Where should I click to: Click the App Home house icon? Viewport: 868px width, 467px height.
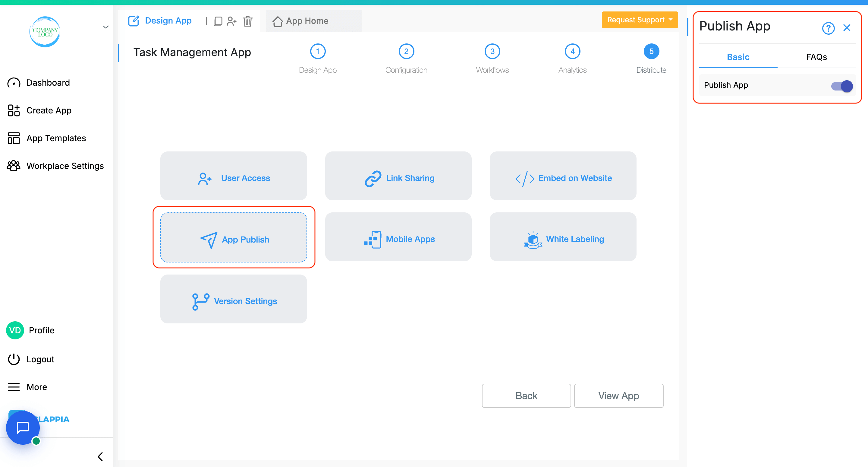click(x=278, y=21)
